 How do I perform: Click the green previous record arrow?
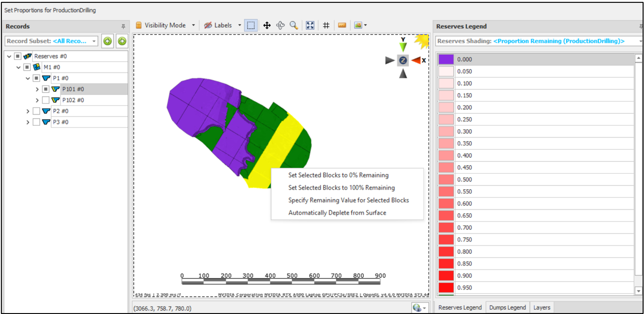107,41
